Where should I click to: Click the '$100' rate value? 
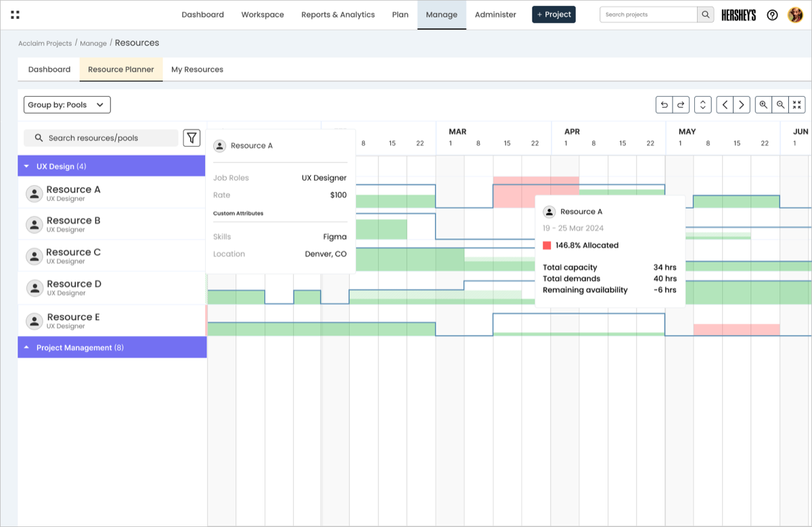pyautogui.click(x=338, y=195)
